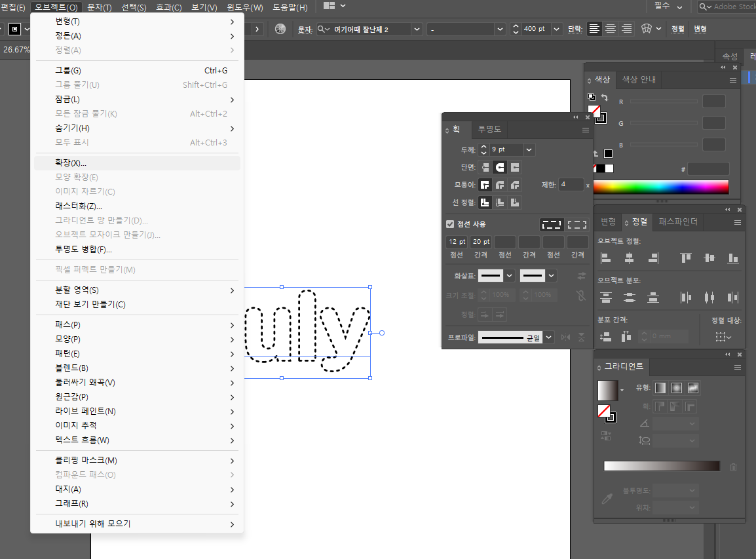Choose round join corner icon

pos(500,185)
